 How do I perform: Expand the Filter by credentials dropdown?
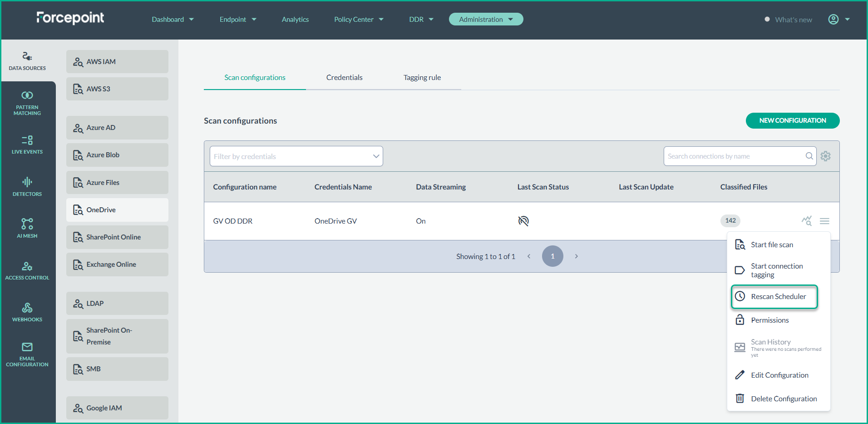click(296, 156)
